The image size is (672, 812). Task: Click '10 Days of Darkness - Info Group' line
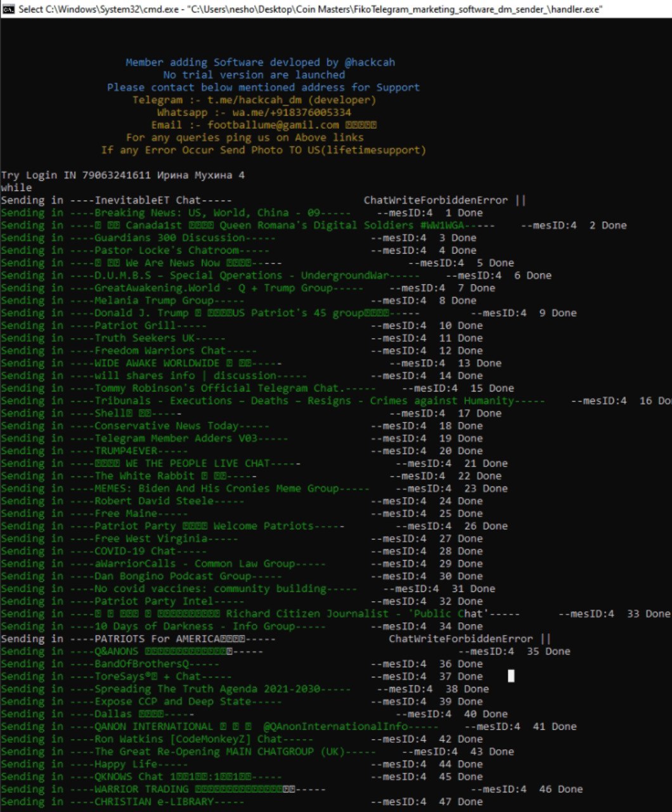(x=242, y=626)
